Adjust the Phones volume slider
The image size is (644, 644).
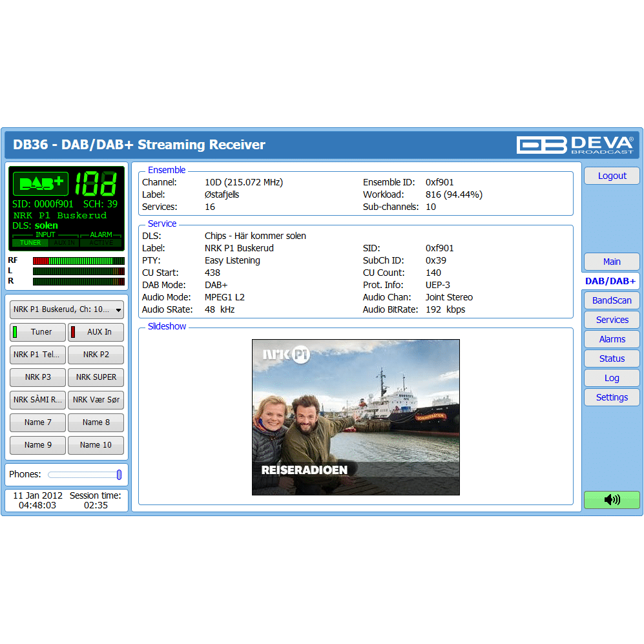click(x=119, y=475)
